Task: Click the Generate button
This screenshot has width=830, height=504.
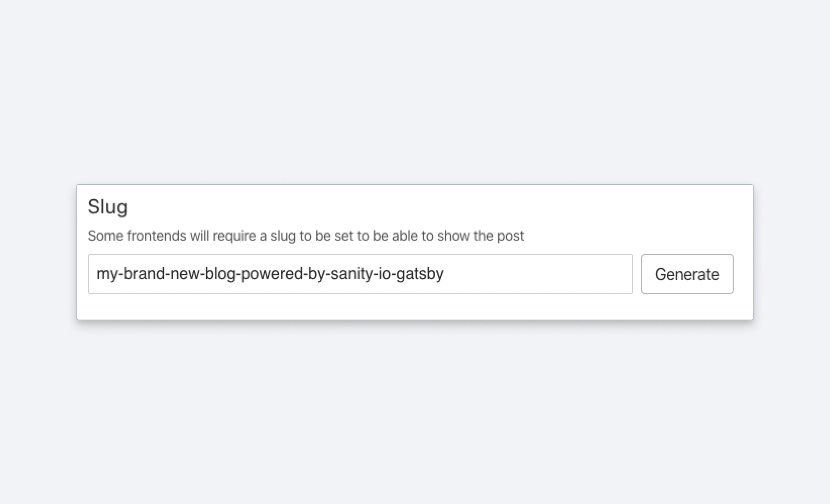Action: (x=687, y=274)
